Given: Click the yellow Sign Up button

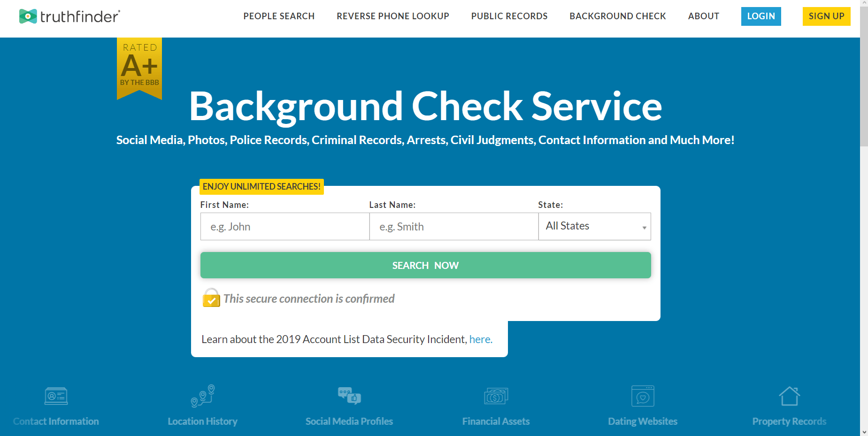Looking at the screenshot, I should coord(826,16).
